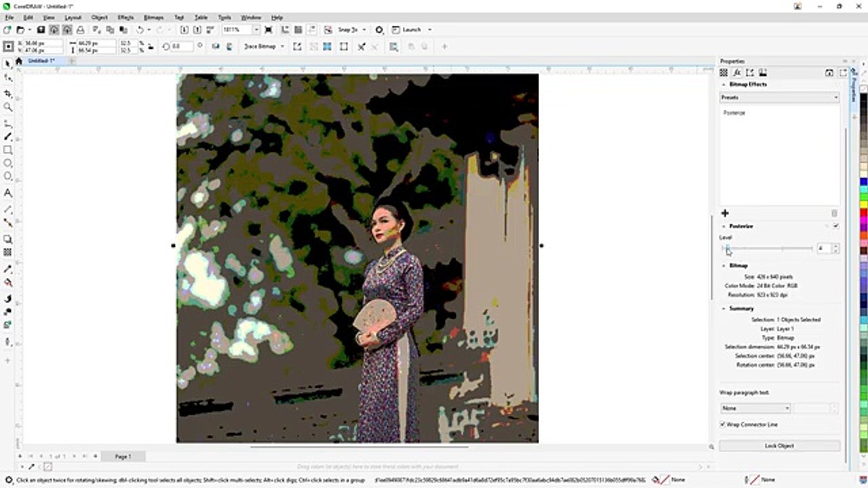The width and height of the screenshot is (868, 488).
Task: Select the Rectangle tool
Action: 8,150
